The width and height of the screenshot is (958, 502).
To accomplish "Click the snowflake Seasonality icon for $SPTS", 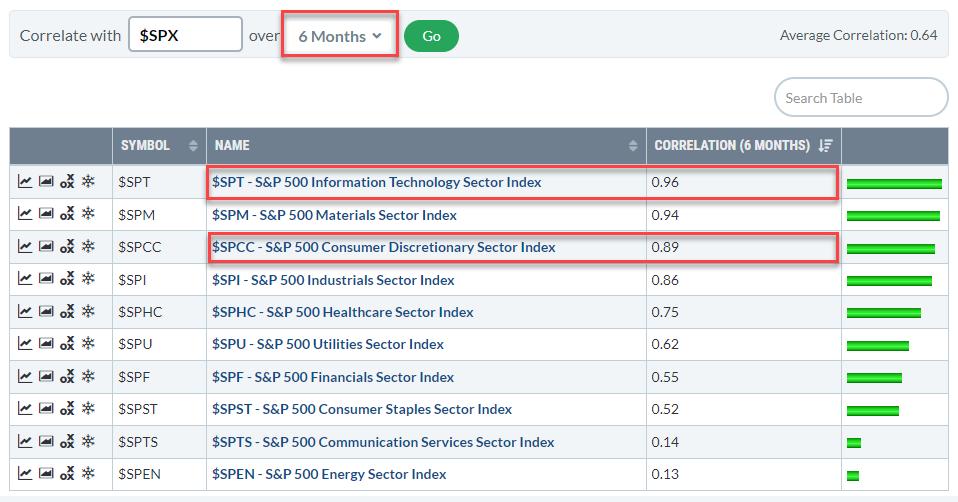I will pos(88,442).
